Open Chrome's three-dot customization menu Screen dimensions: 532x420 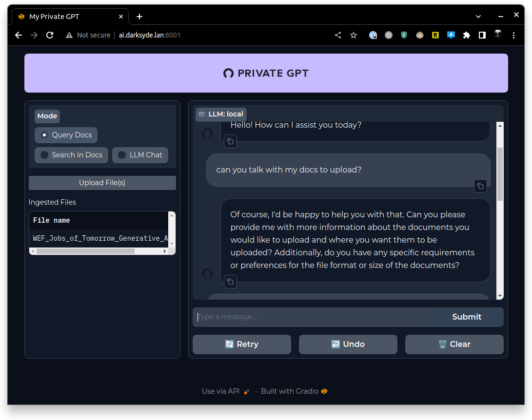pyautogui.click(x=513, y=35)
